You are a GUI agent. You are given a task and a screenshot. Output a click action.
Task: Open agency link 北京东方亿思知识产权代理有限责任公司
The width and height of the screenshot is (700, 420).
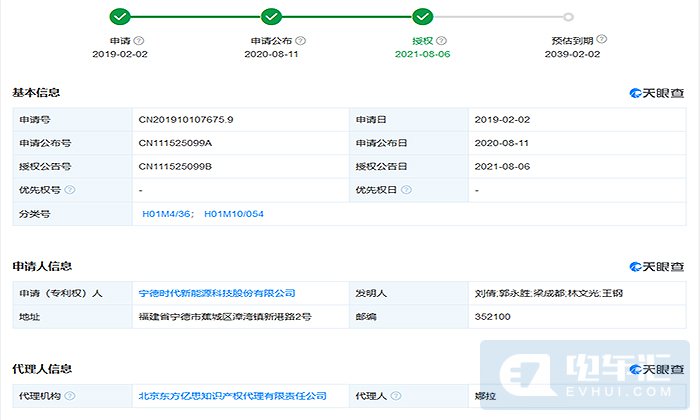click(x=233, y=396)
